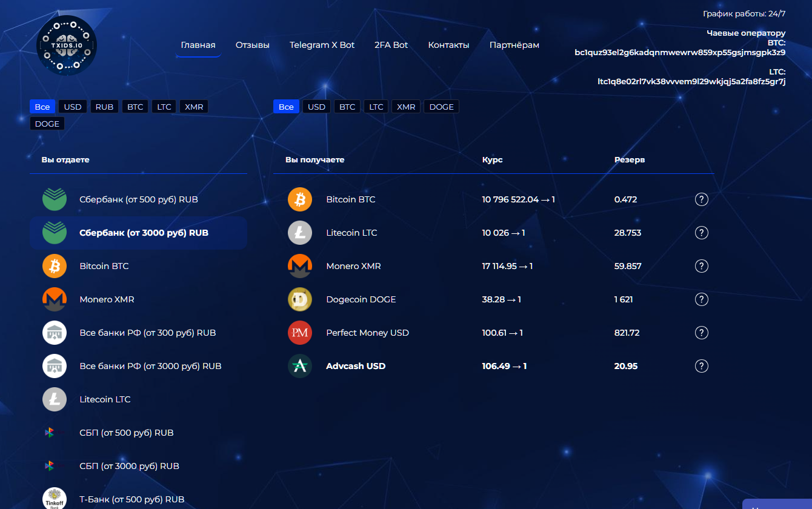The image size is (812, 509).
Task: Filter give list by XMR
Action: 194,107
